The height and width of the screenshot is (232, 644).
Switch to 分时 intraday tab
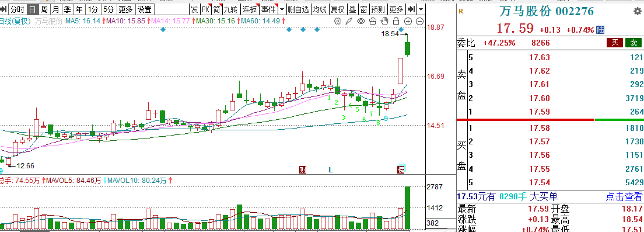pyautogui.click(x=17, y=9)
